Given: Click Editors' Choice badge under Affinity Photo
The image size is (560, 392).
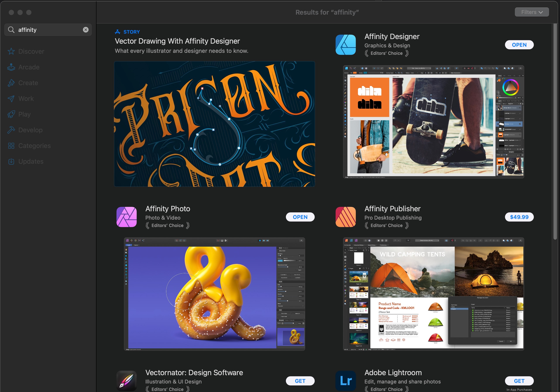Looking at the screenshot, I should point(167,225).
